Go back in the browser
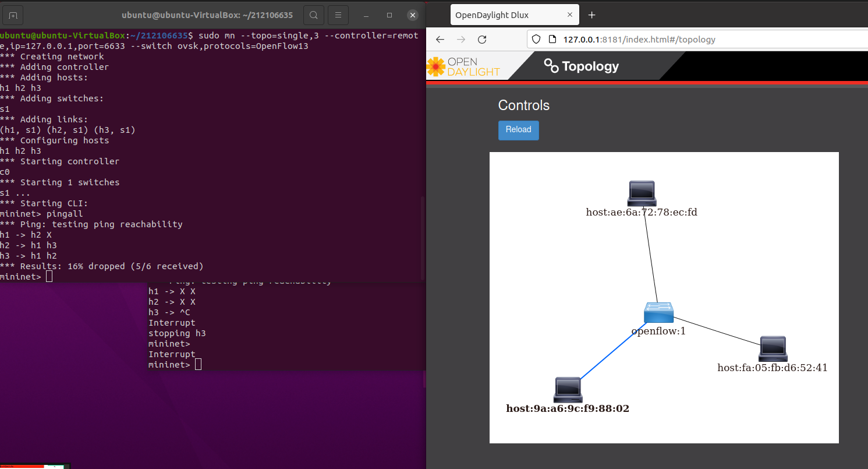The width and height of the screenshot is (868, 469). (x=441, y=40)
